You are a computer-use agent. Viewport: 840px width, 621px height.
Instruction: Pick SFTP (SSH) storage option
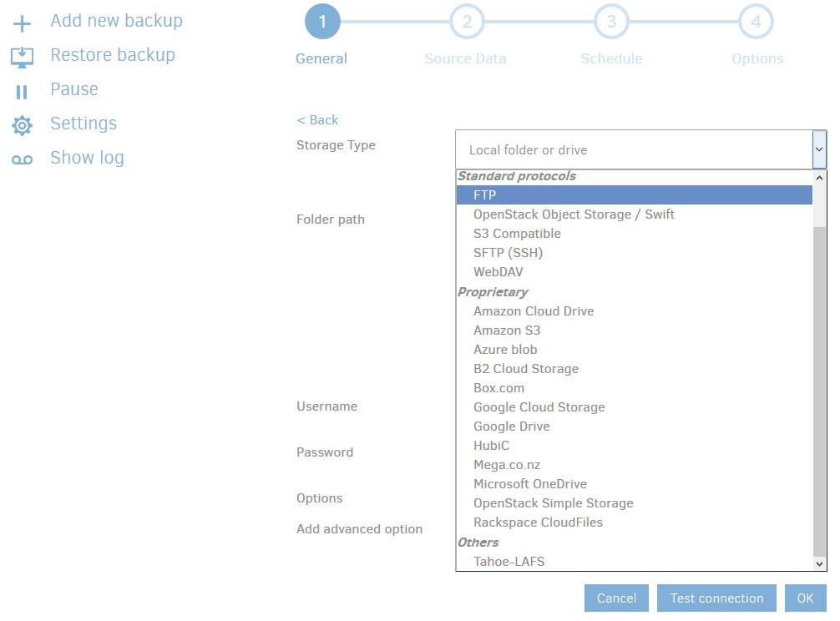coord(508,253)
